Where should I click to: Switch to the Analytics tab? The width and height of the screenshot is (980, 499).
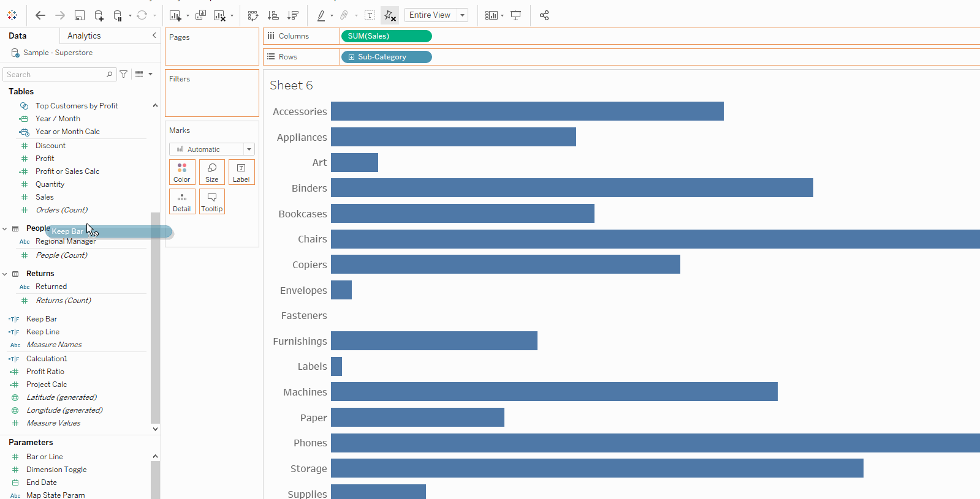(x=84, y=36)
